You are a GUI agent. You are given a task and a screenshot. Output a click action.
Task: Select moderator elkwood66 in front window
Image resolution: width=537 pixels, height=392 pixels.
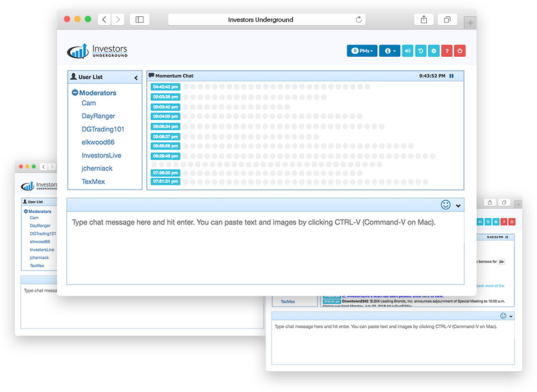click(x=98, y=142)
